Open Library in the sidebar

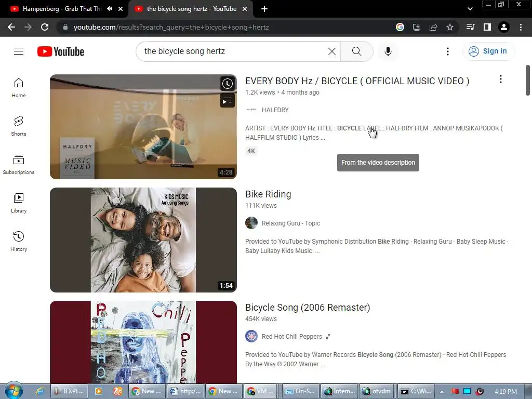click(19, 203)
